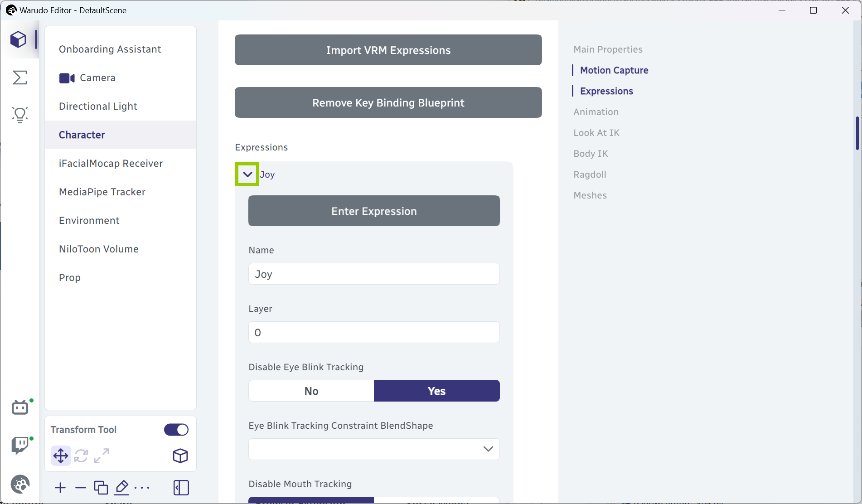This screenshot has width=862, height=504.
Task: Open the Blueprints sigma tab
Action: (x=19, y=78)
